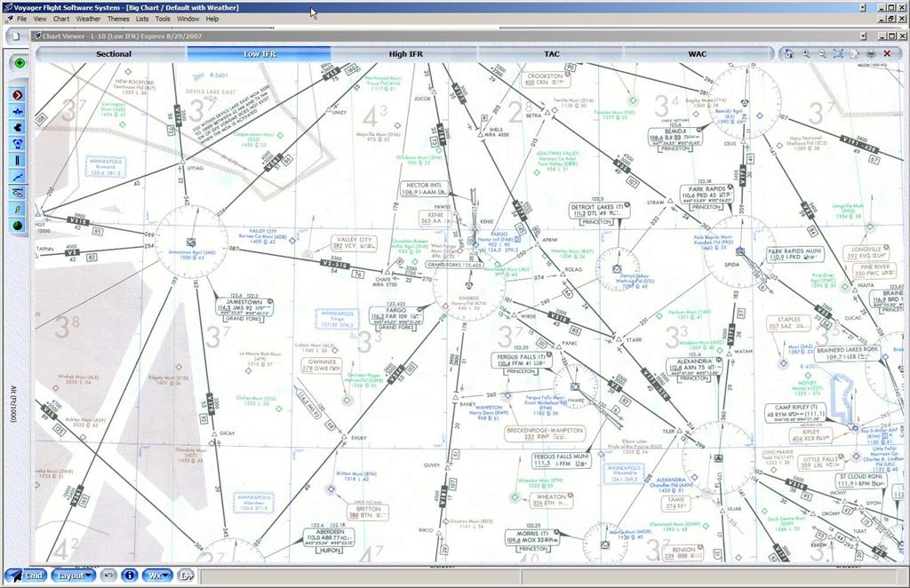Image resolution: width=910 pixels, height=588 pixels.
Task: Open the View menu
Action: 40,19
